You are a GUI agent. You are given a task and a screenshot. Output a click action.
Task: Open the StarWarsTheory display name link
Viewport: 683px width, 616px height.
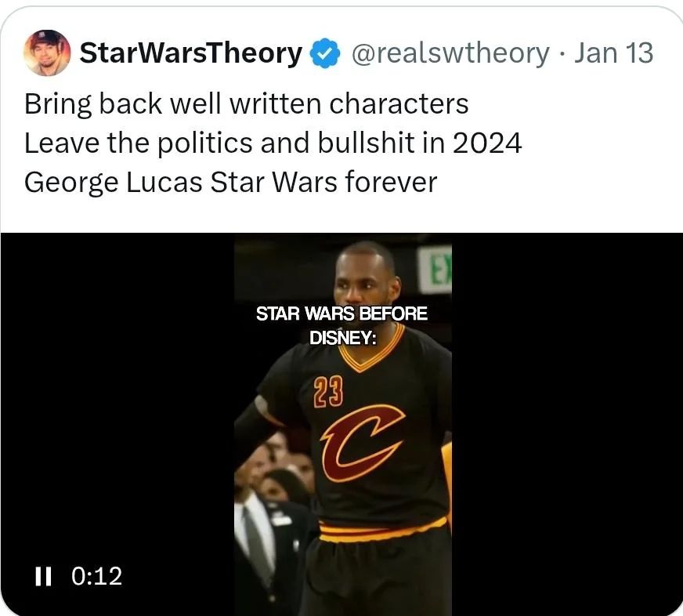(x=191, y=53)
